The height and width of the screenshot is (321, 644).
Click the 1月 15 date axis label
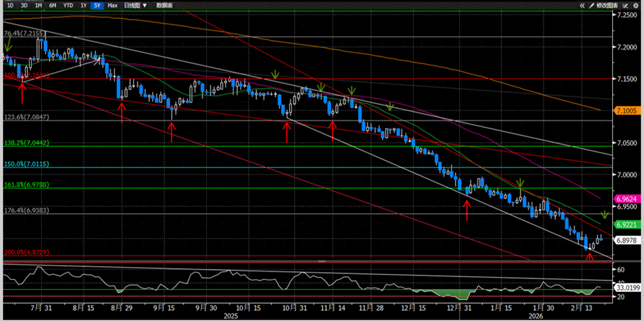tap(501, 307)
